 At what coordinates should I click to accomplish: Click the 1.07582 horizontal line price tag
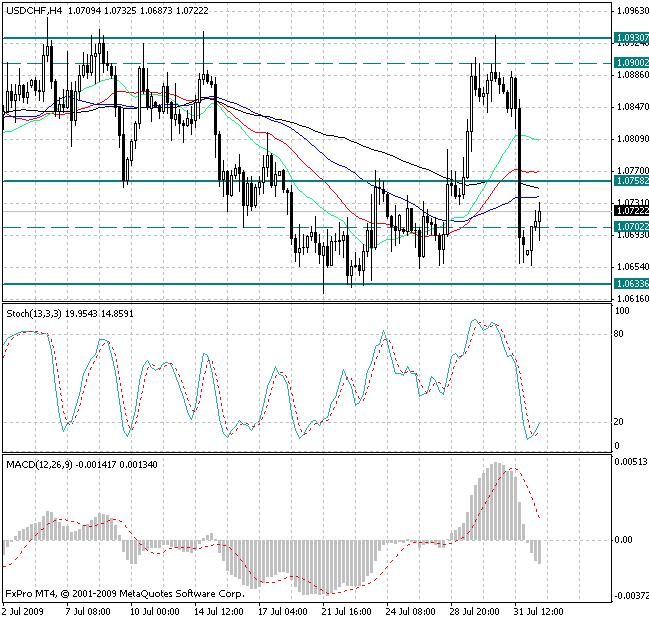[629, 181]
